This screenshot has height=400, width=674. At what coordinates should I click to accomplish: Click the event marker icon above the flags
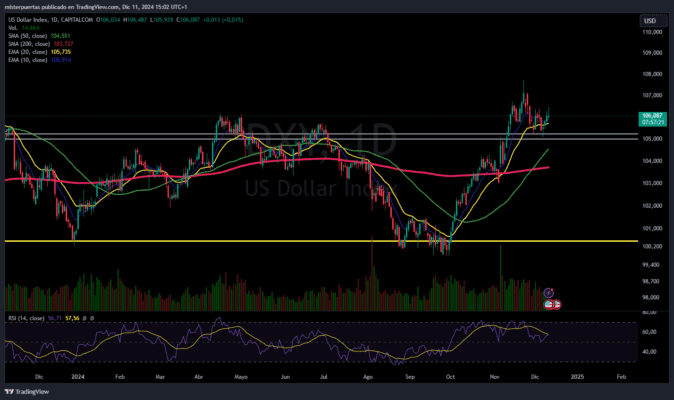549,291
